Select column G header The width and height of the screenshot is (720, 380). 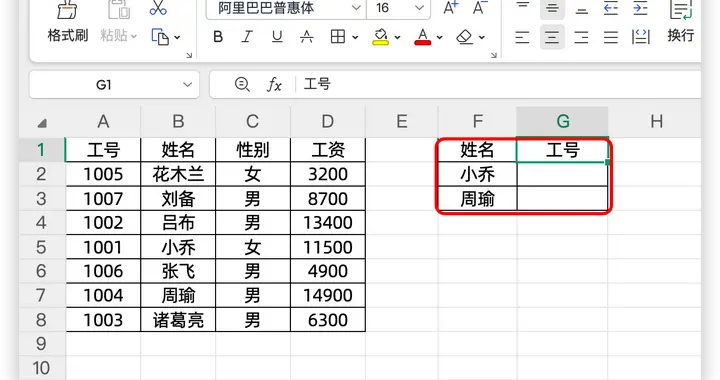click(x=562, y=122)
